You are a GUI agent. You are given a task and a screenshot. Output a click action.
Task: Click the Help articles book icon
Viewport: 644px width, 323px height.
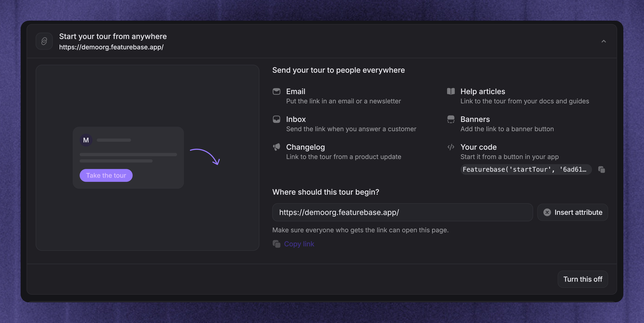coord(451,91)
